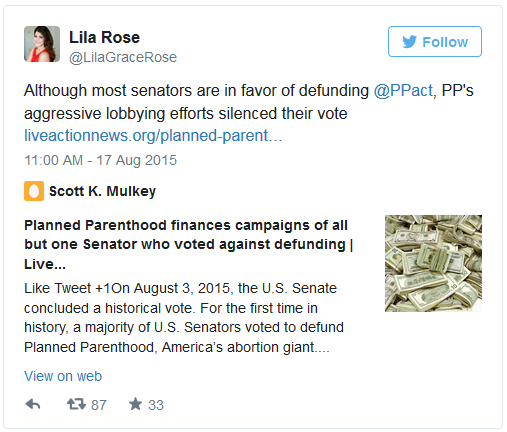The height and width of the screenshot is (432, 507).
Task: Open Lila Rose's profile photo
Action: click(42, 44)
